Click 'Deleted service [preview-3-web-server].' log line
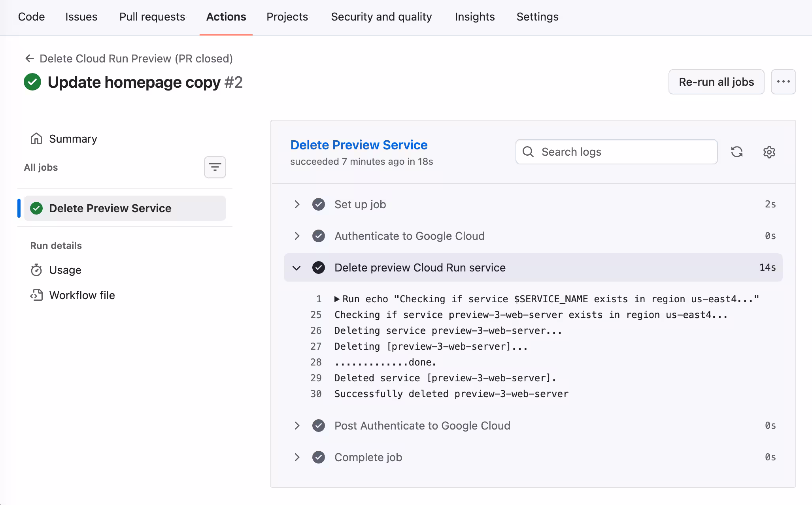The height and width of the screenshot is (505, 812). (446, 378)
